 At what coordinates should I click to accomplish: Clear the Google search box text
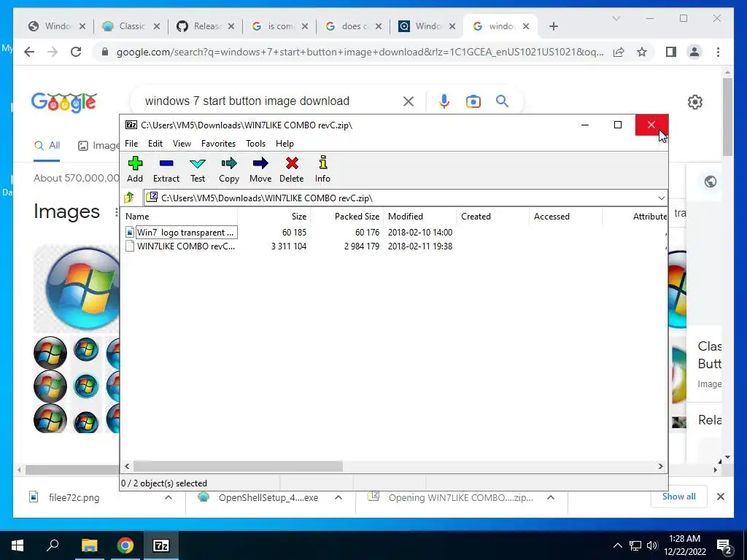(409, 101)
